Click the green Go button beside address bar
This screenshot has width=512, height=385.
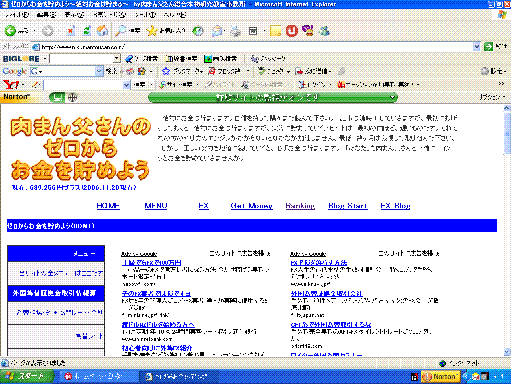(x=488, y=47)
